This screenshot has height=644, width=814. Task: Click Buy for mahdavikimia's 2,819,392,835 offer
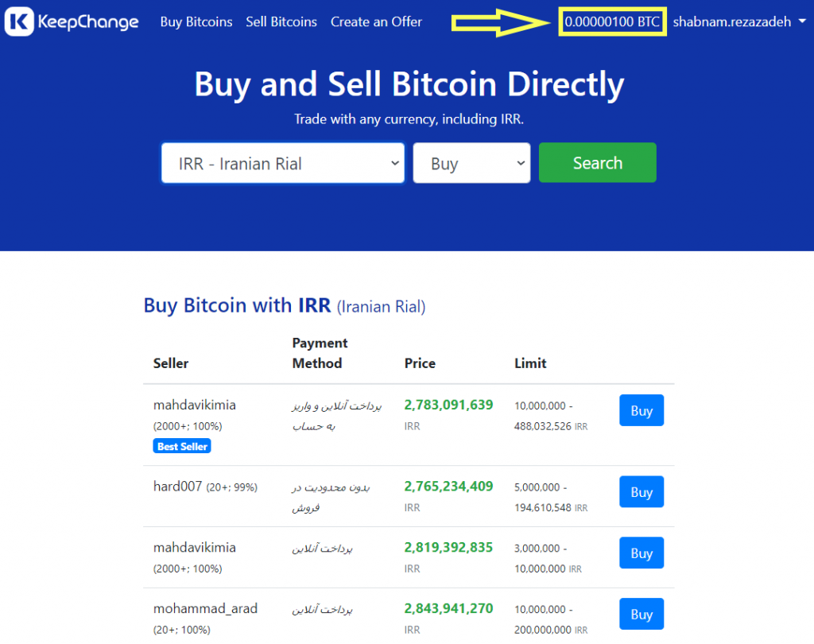(x=641, y=553)
